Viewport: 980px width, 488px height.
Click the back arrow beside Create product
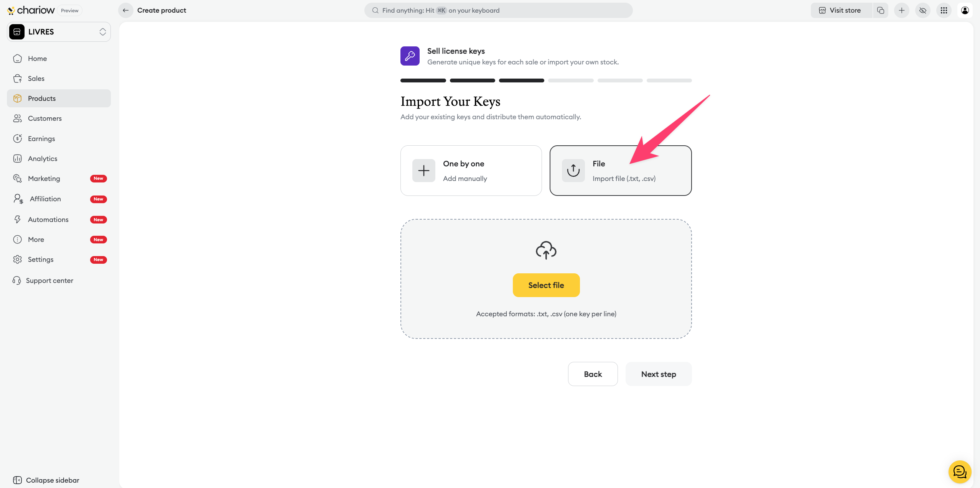(125, 10)
